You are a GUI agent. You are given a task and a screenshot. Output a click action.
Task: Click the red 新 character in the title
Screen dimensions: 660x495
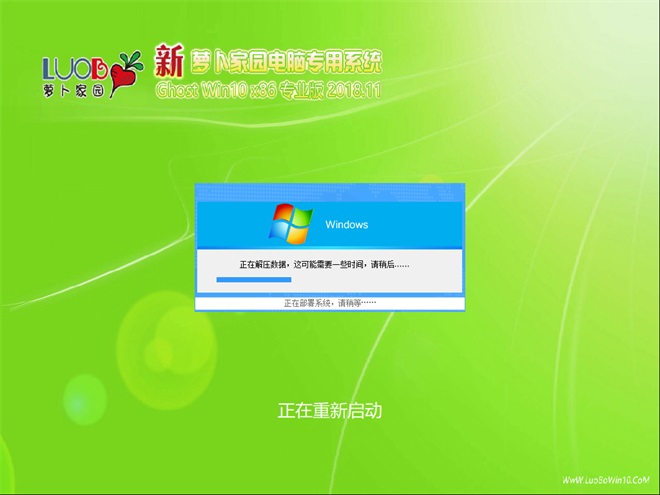170,63
